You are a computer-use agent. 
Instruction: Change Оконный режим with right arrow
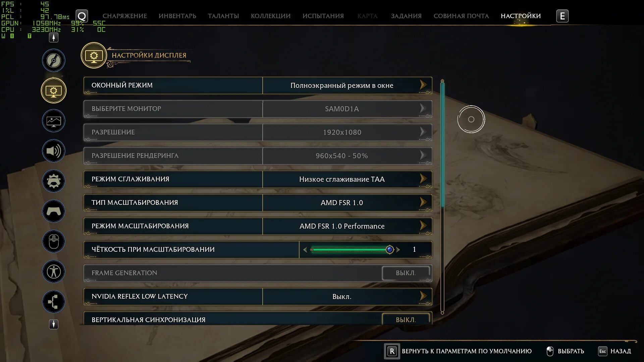point(423,85)
